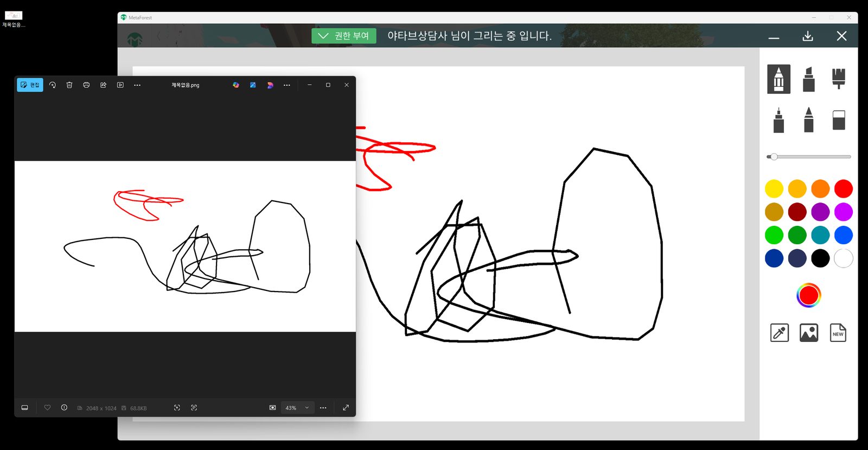Close the MetaForest drawing board

841,36
